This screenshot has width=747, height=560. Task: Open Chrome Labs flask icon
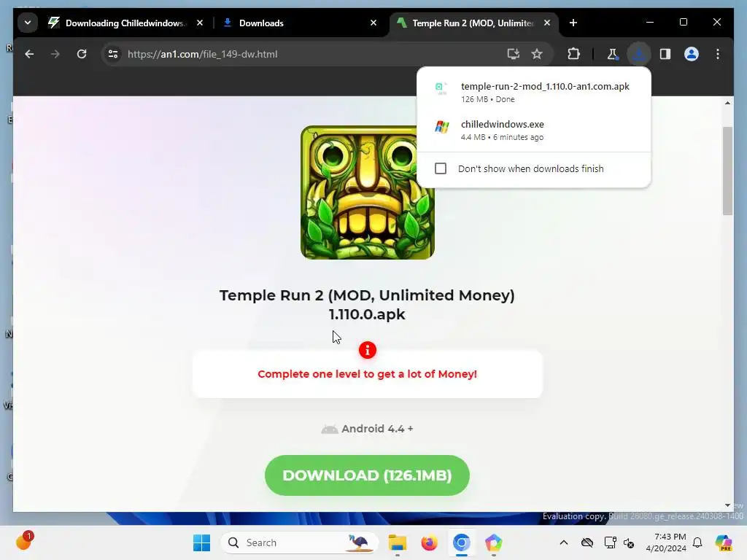pos(612,54)
